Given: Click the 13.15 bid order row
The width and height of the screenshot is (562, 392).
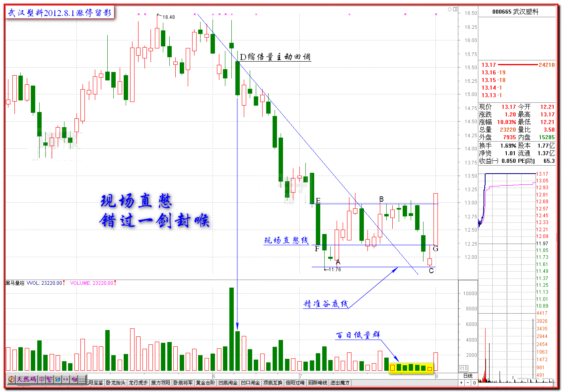Looking at the screenshot, I should (x=494, y=80).
